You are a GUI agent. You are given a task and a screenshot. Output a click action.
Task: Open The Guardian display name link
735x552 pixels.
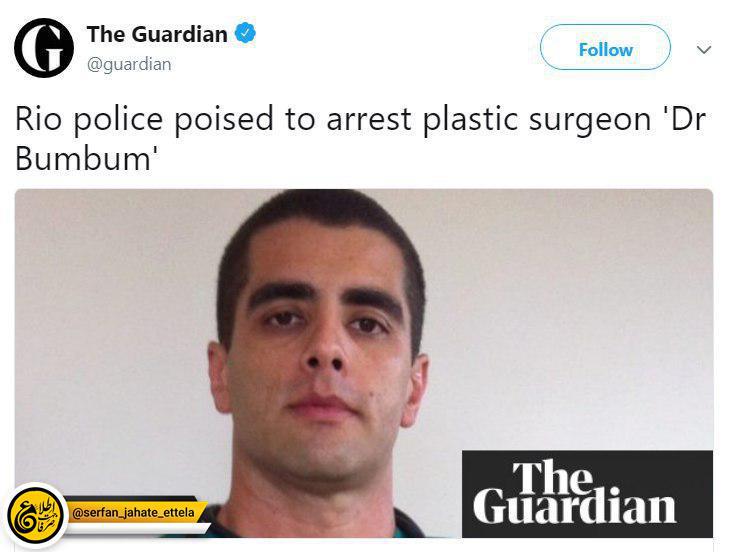click(157, 34)
